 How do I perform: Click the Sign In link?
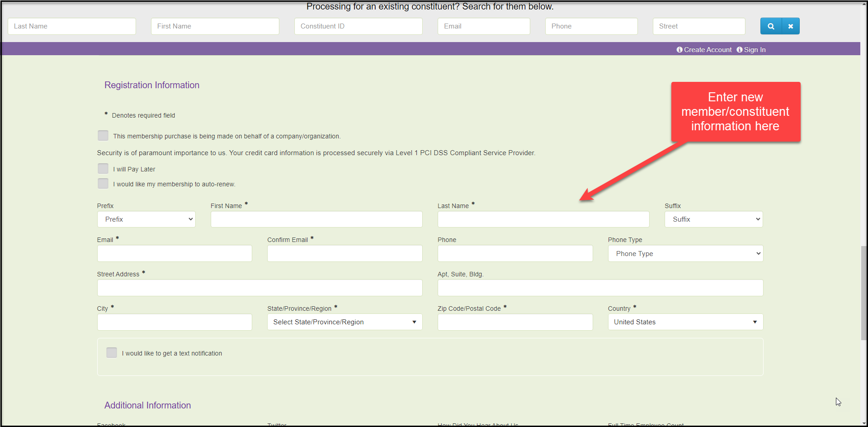pyautogui.click(x=755, y=50)
